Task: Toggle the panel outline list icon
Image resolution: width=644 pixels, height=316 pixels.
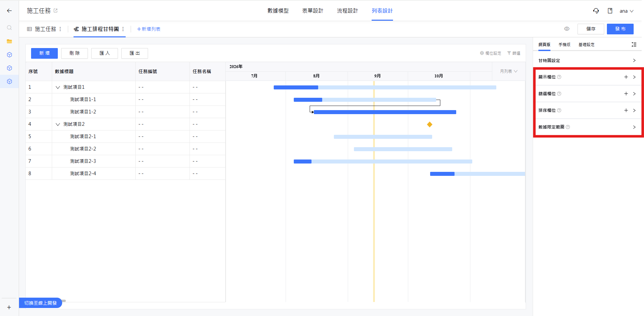Action: click(x=634, y=44)
